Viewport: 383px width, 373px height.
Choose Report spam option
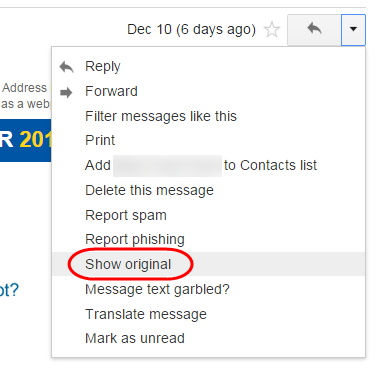pos(208,215)
